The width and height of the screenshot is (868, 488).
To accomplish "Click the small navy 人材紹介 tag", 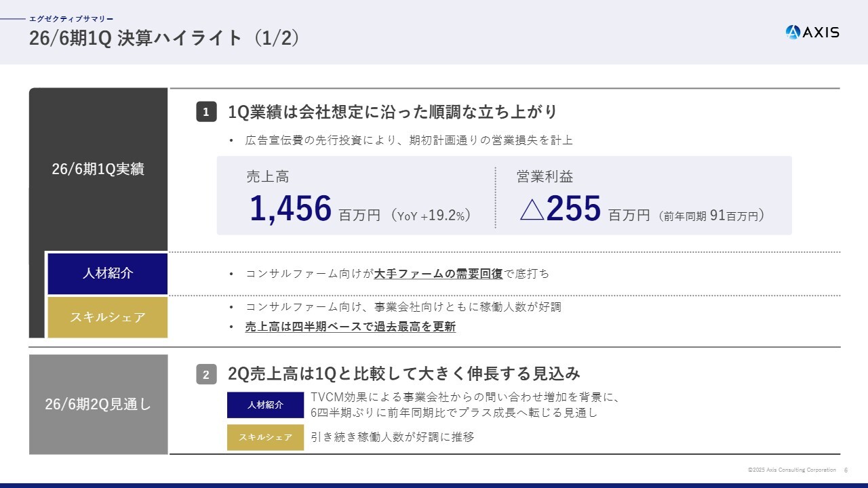I will pos(265,405).
